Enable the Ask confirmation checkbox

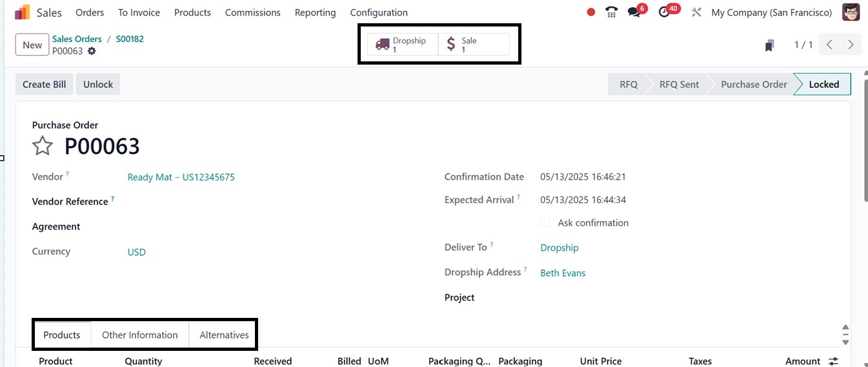point(545,223)
